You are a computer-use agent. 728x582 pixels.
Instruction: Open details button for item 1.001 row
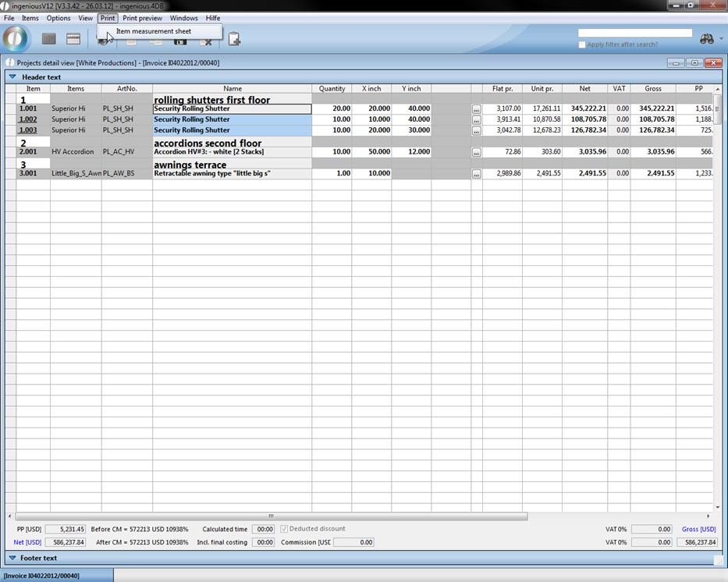(x=476, y=109)
